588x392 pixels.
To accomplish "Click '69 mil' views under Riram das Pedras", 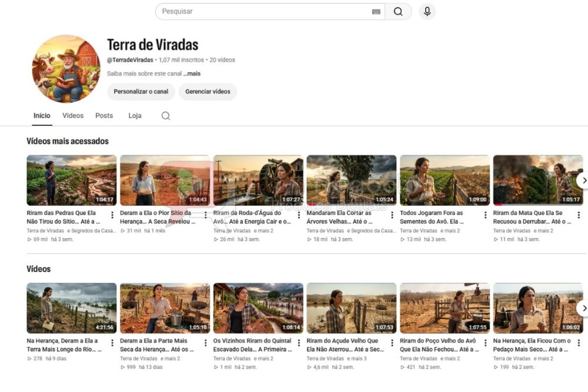I will pyautogui.click(x=41, y=239).
